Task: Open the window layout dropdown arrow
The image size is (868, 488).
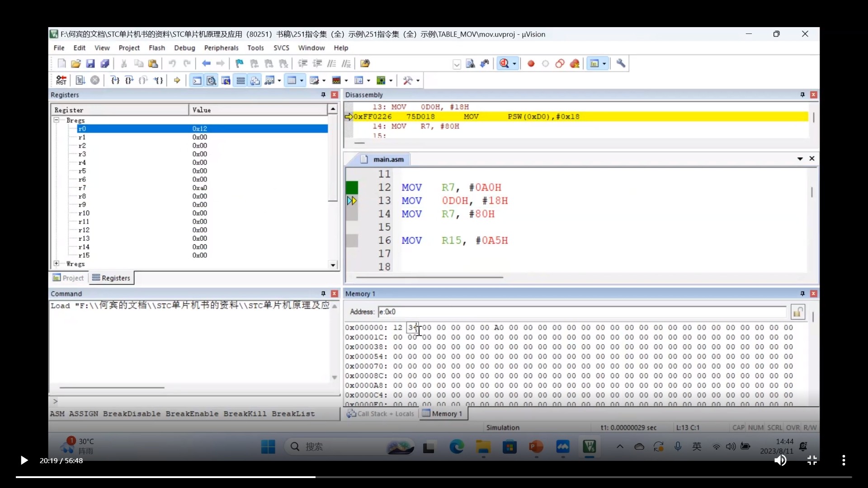Action: 604,64
